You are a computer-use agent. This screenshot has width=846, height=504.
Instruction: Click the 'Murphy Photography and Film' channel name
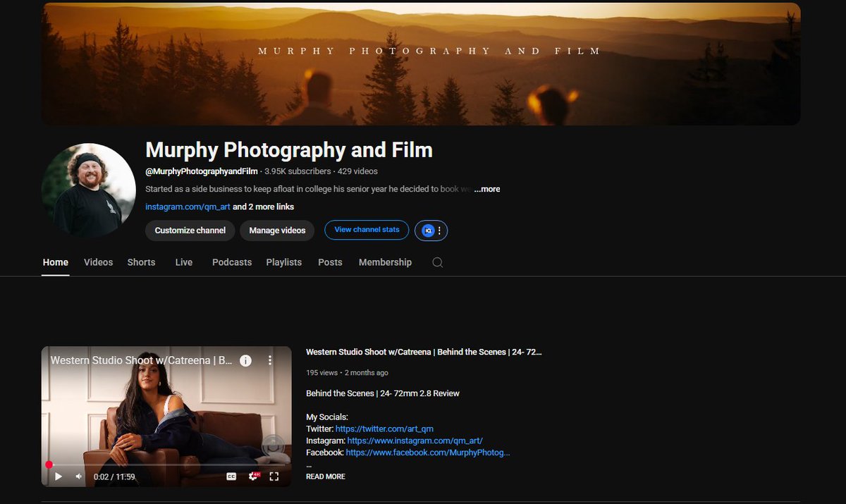[x=289, y=150]
